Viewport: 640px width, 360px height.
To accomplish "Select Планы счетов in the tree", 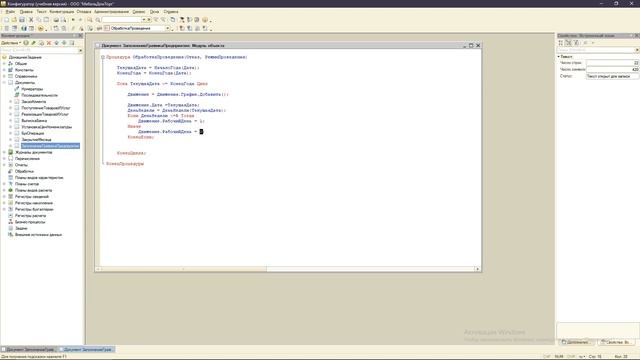I will click(x=27, y=184).
